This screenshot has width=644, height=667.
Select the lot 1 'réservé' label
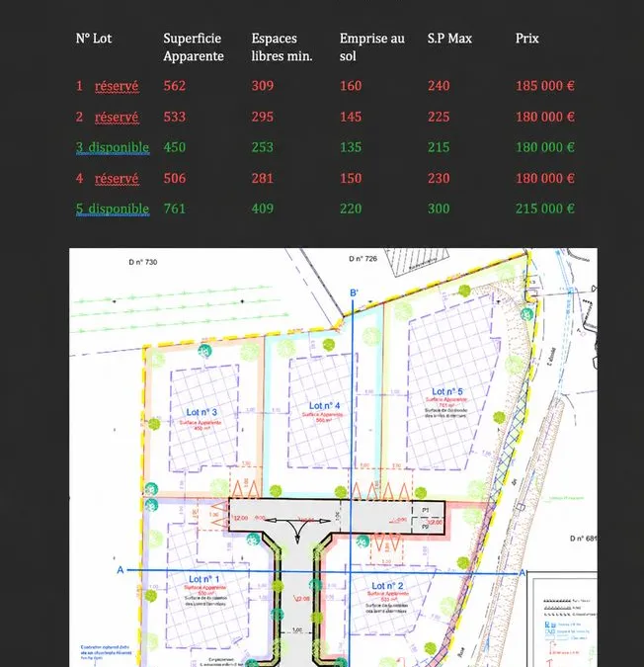click(x=117, y=86)
